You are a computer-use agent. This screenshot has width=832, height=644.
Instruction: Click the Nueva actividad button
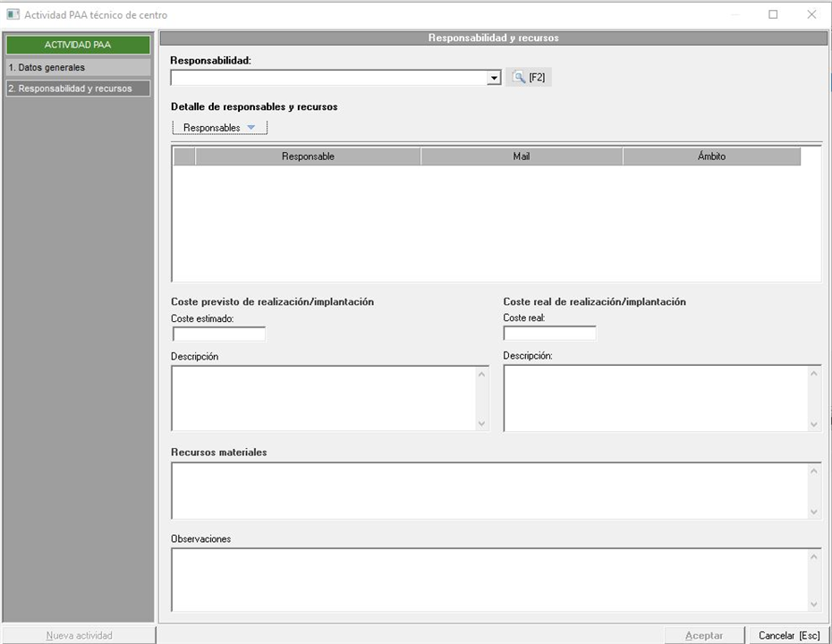[x=79, y=635]
